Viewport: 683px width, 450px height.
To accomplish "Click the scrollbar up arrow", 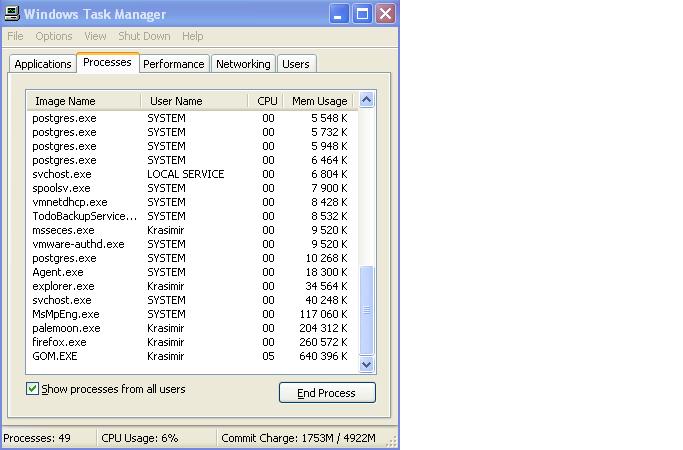I will [x=366, y=100].
